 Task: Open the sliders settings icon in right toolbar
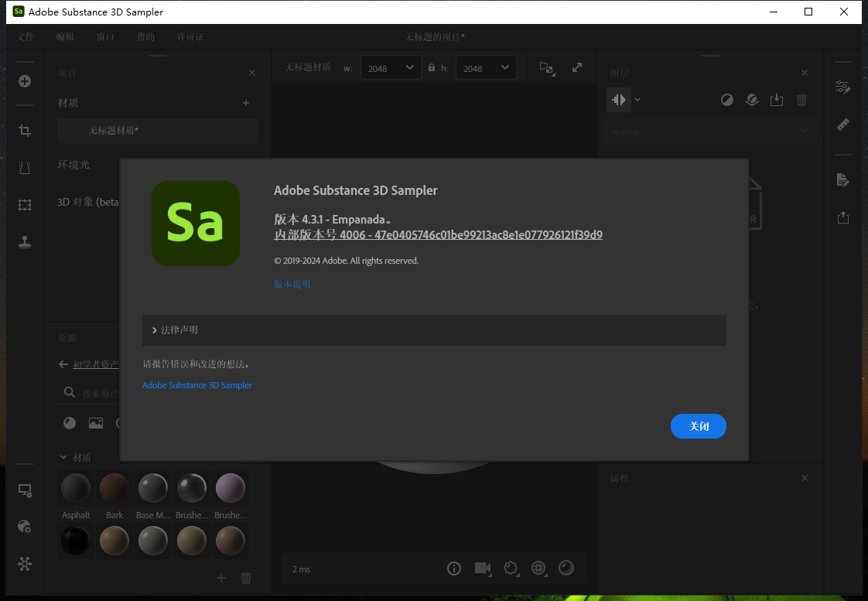click(842, 87)
